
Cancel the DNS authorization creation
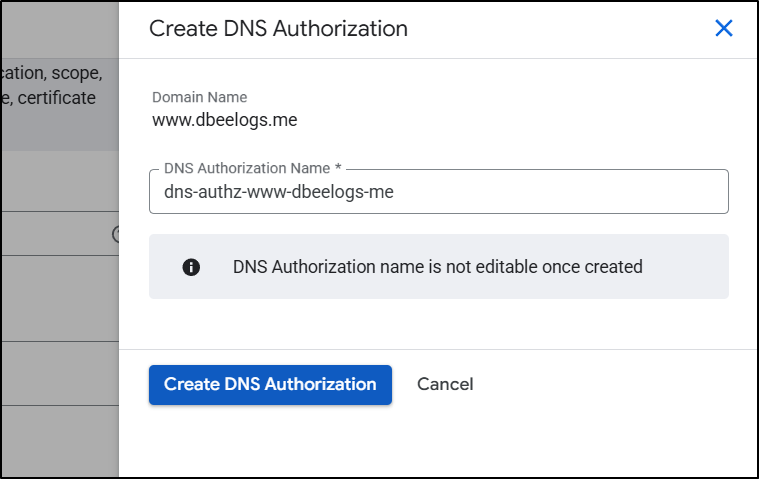tap(445, 384)
